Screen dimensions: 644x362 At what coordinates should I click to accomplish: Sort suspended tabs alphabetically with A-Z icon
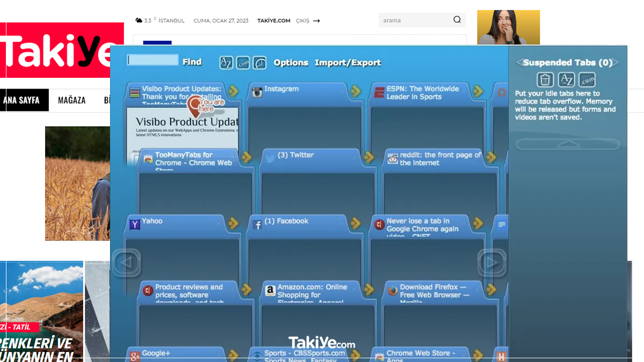[x=566, y=80]
